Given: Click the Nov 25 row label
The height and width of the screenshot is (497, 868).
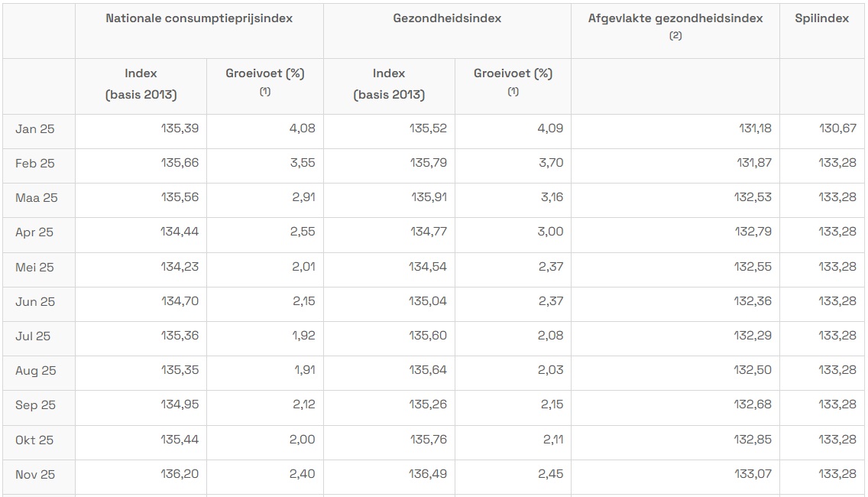Looking at the screenshot, I should pyautogui.click(x=35, y=475).
